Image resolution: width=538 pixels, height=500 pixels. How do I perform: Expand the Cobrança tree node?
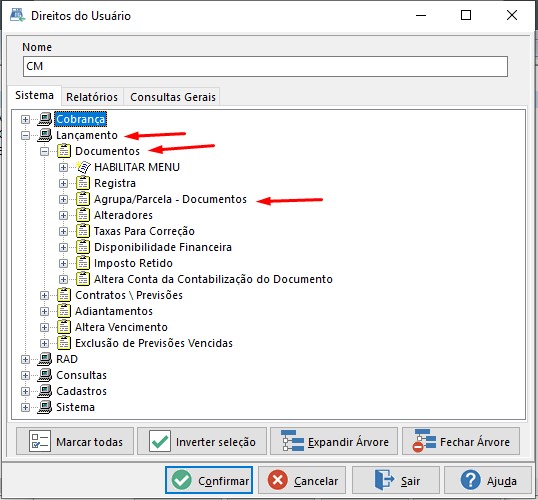[x=25, y=119]
